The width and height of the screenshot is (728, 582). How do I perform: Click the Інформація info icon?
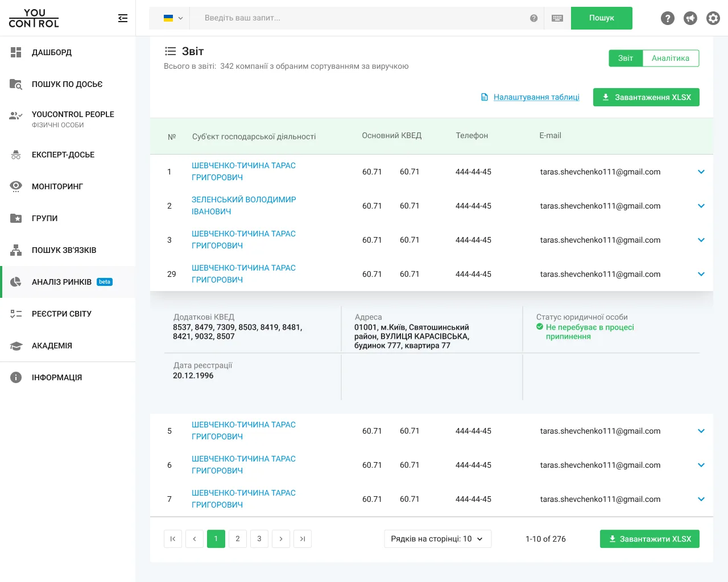(16, 377)
